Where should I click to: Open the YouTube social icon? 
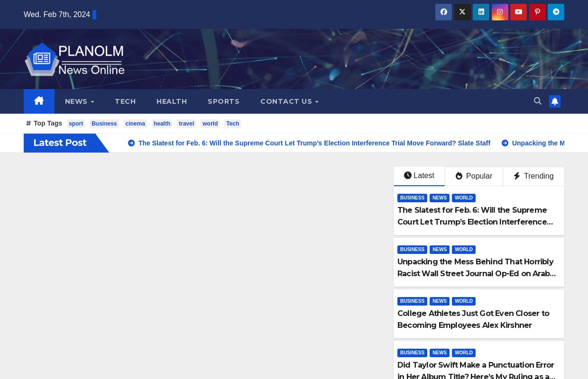[x=518, y=12]
